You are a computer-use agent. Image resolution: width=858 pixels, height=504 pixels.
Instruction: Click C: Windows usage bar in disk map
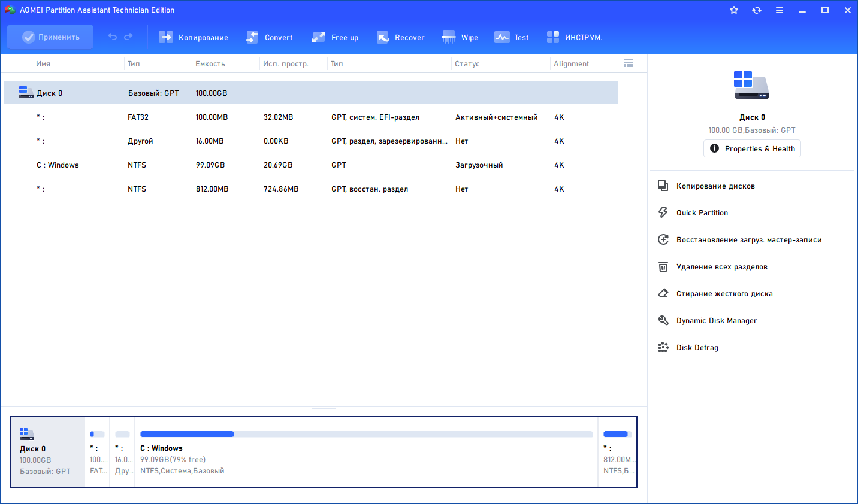coord(366,434)
